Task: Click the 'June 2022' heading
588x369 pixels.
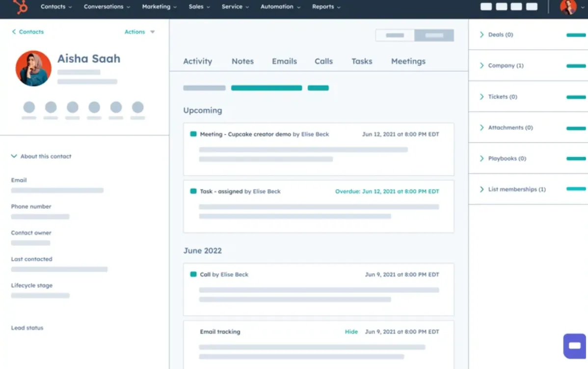Action: pos(203,251)
